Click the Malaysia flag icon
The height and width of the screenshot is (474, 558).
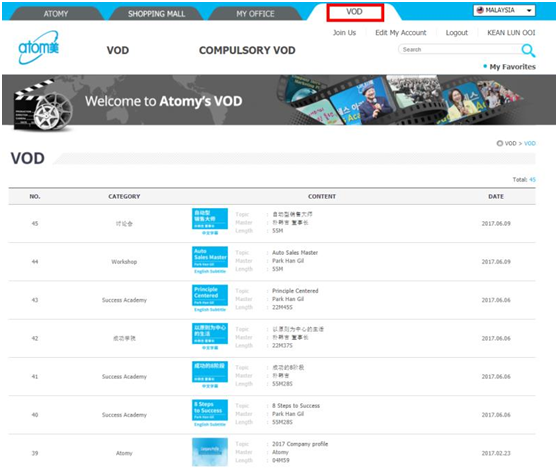pyautogui.click(x=480, y=10)
